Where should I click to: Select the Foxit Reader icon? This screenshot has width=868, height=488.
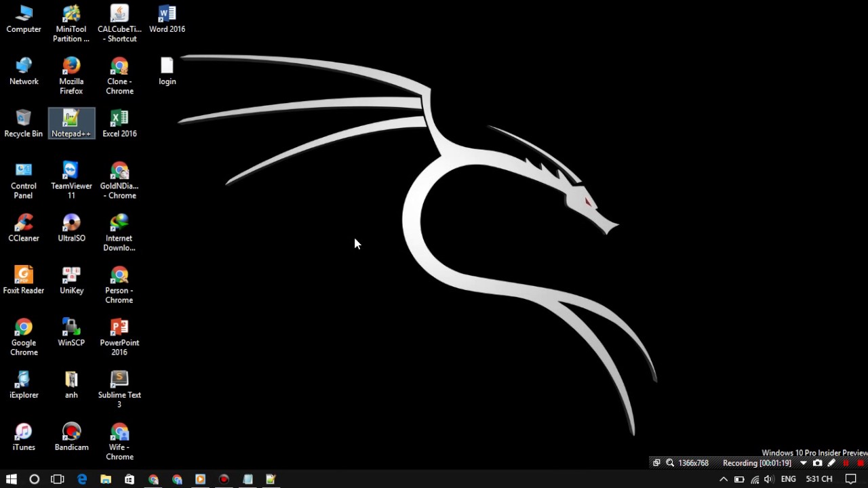click(24, 280)
